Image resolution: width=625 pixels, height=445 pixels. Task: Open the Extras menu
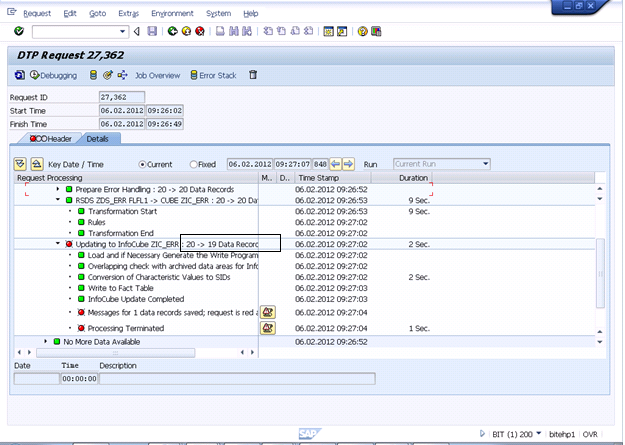[128, 14]
